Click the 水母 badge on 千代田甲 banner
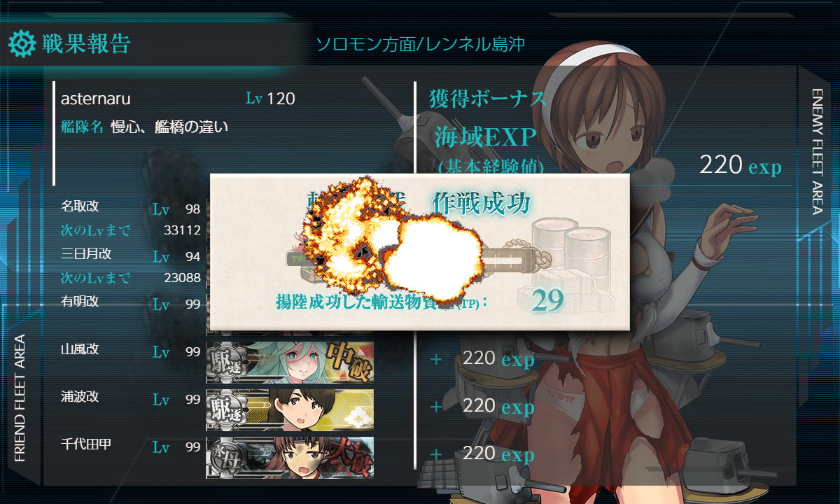Viewport: 840px width, 504px height. coord(225,457)
